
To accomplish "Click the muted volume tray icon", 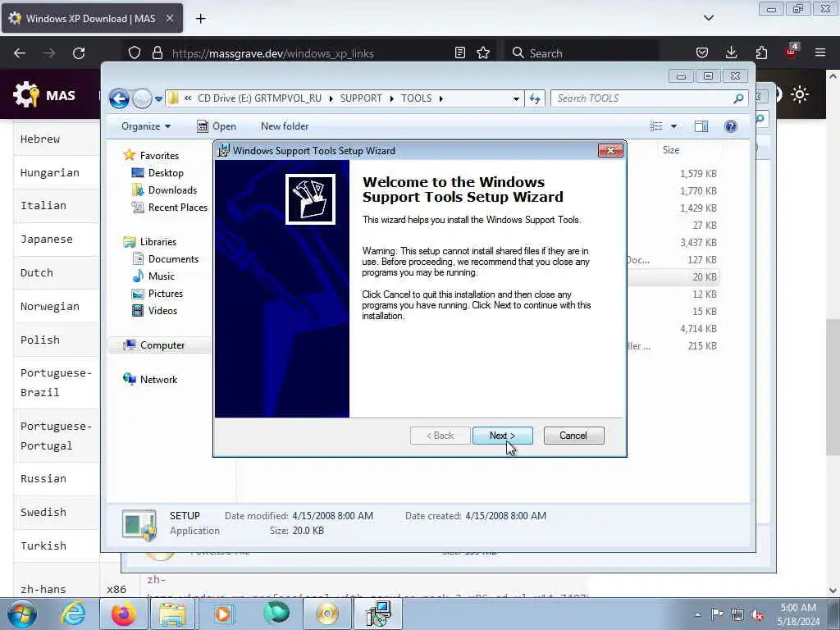I will coord(757,615).
